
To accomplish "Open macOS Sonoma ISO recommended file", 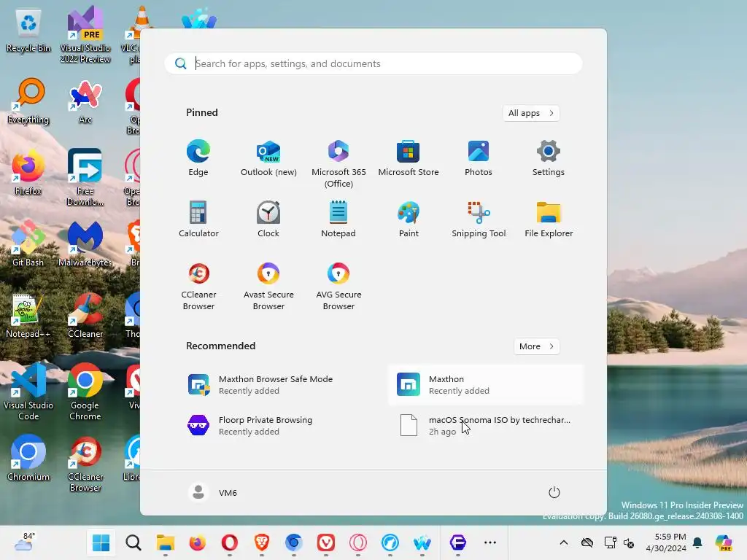I will pyautogui.click(x=485, y=425).
